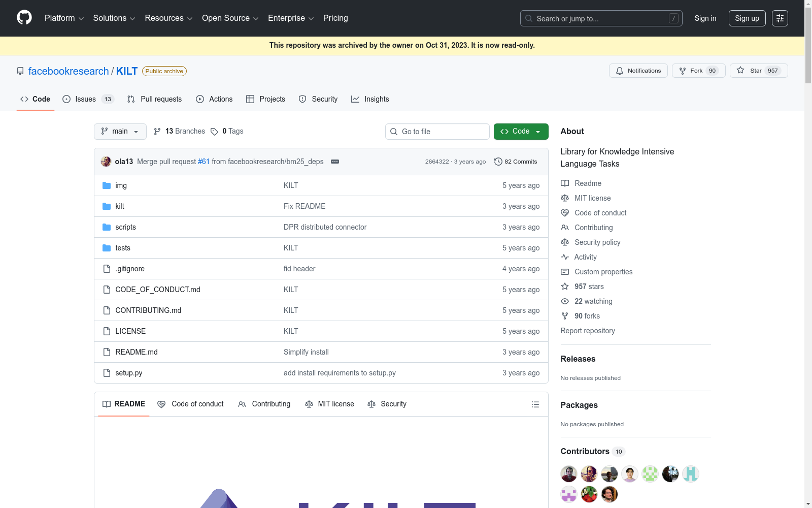This screenshot has width=812, height=508.
Task: Open the .gitignore file
Action: click(x=130, y=269)
